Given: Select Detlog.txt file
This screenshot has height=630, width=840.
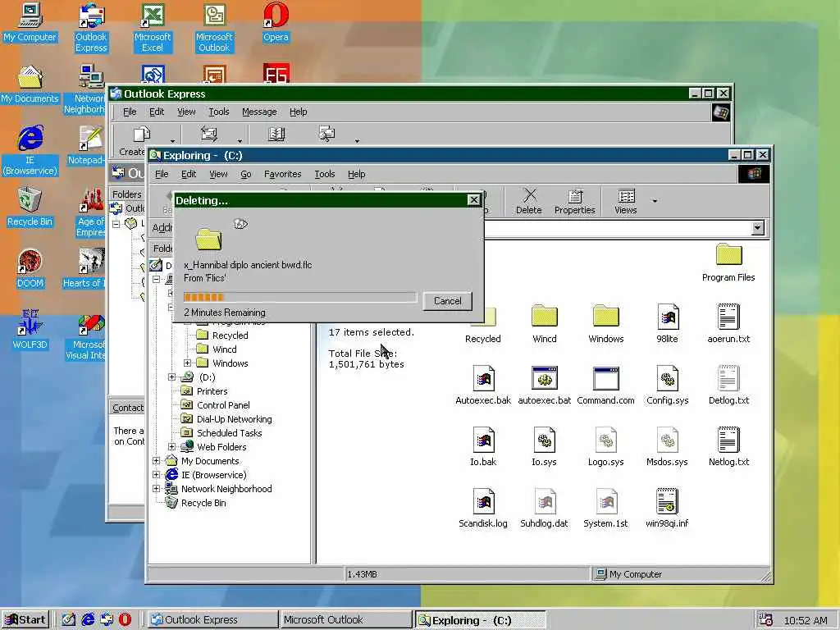Looking at the screenshot, I should coord(728,386).
